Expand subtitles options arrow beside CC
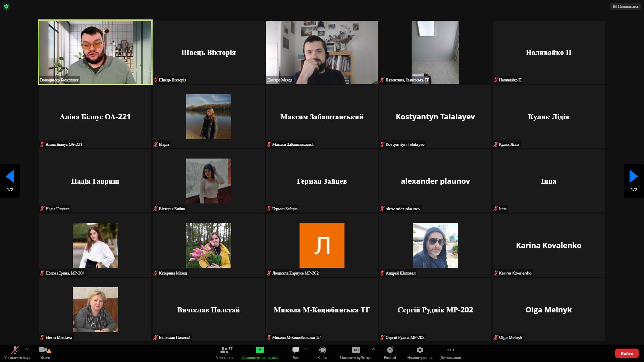 pyautogui.click(x=373, y=349)
